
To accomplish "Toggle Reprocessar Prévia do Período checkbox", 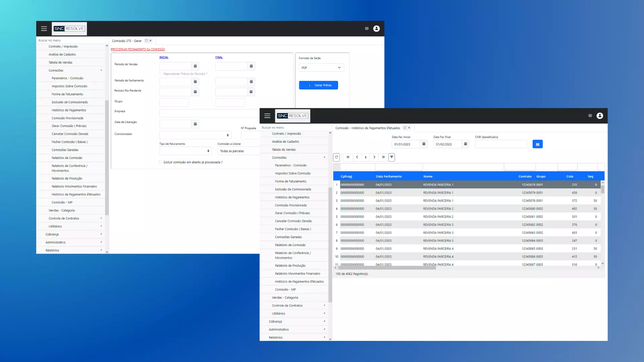I will click(161, 74).
